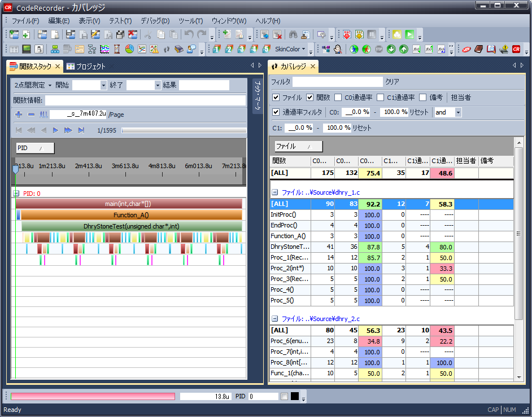Click the numbered window 3 icon
Viewport: 532px width, 417px height.
[241, 49]
